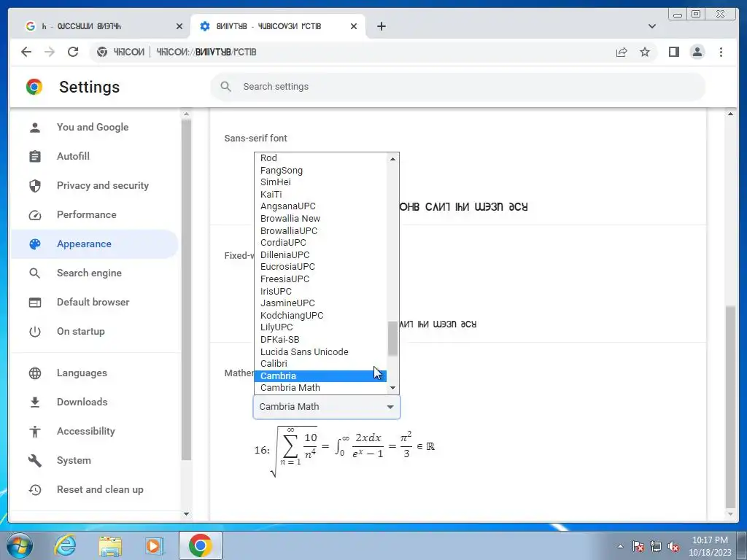The image size is (747, 560).
Task: Bookmark this page with the star icon
Action: [x=645, y=52]
